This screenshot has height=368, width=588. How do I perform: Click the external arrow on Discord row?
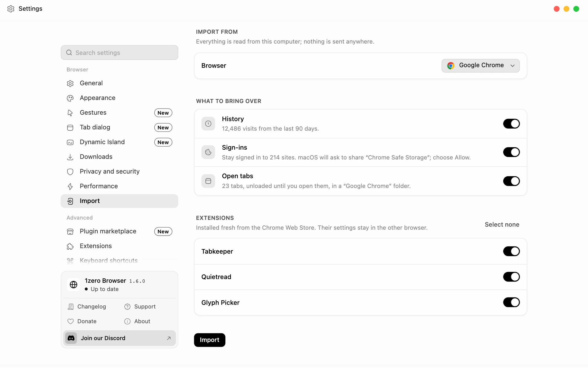tap(169, 338)
